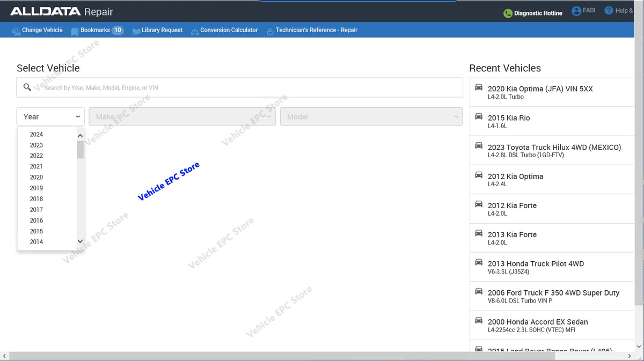
Task: Select year 2014 option
Action: [36, 242]
